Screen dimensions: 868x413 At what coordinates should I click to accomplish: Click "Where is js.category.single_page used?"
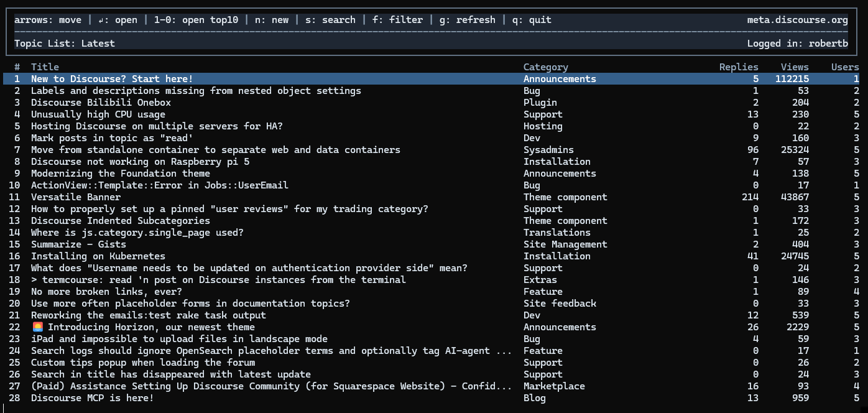click(x=137, y=233)
